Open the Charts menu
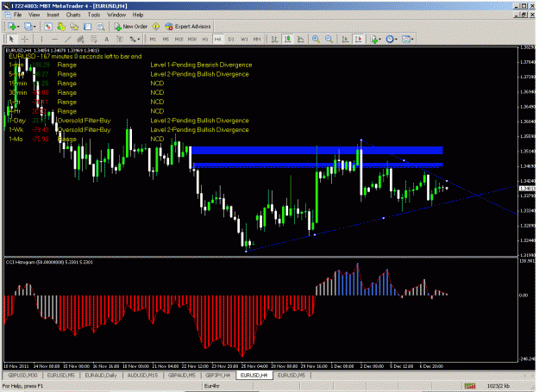539x392 pixels. pos(73,15)
